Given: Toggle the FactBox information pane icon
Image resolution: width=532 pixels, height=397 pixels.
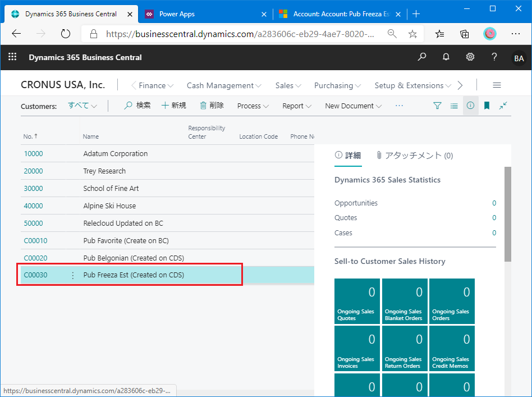Looking at the screenshot, I should point(471,106).
